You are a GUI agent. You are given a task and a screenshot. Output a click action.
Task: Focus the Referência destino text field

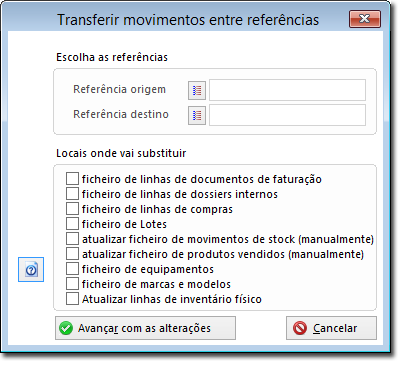[x=287, y=115]
